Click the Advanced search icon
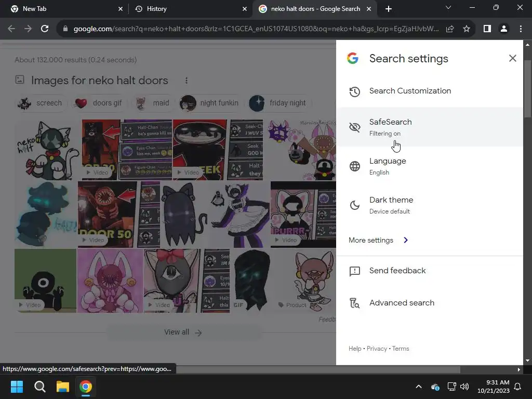This screenshot has height=399, width=532. pos(354,303)
